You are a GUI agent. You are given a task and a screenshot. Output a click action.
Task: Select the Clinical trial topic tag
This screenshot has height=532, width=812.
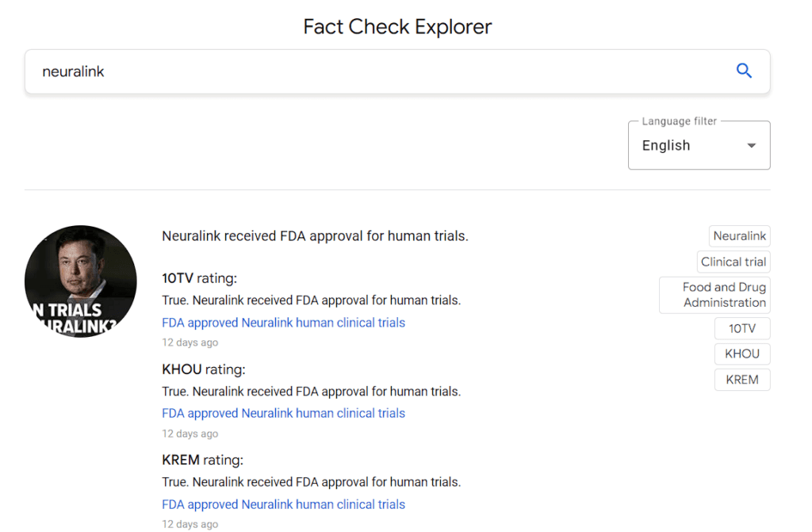click(x=733, y=262)
